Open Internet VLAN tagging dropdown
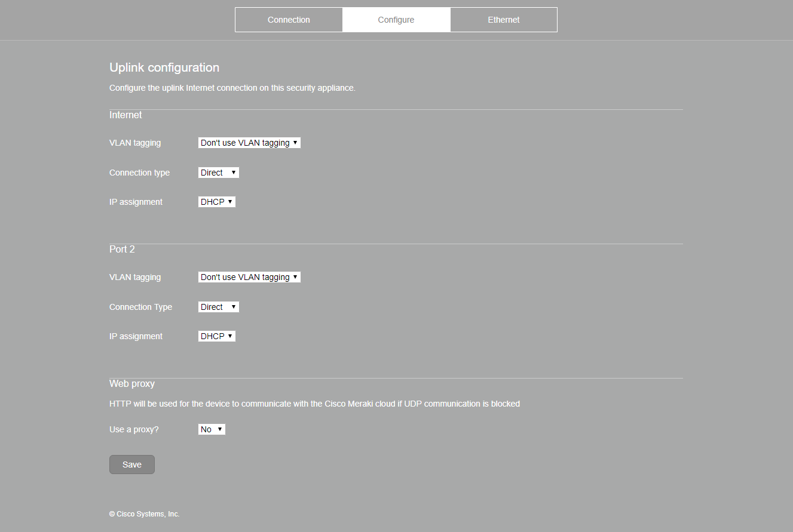Screen dimensions: 793x532 [249, 143]
